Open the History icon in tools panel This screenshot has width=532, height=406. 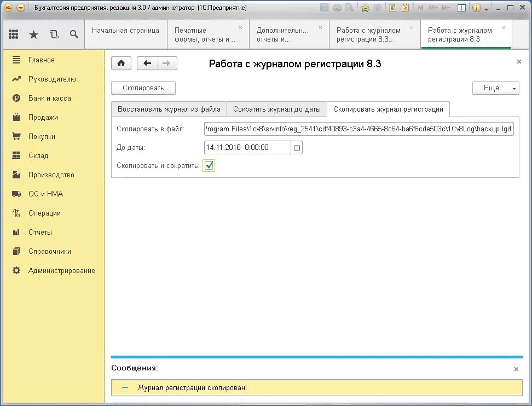(54, 34)
